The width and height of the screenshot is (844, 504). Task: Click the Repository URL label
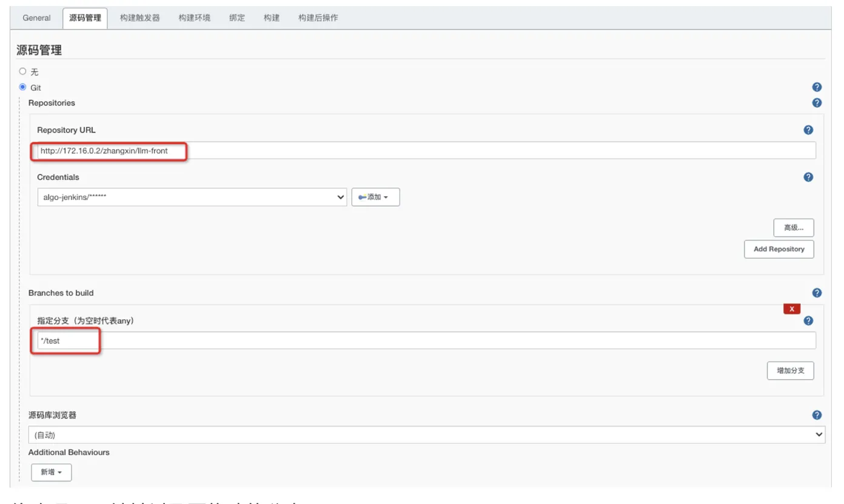(66, 130)
